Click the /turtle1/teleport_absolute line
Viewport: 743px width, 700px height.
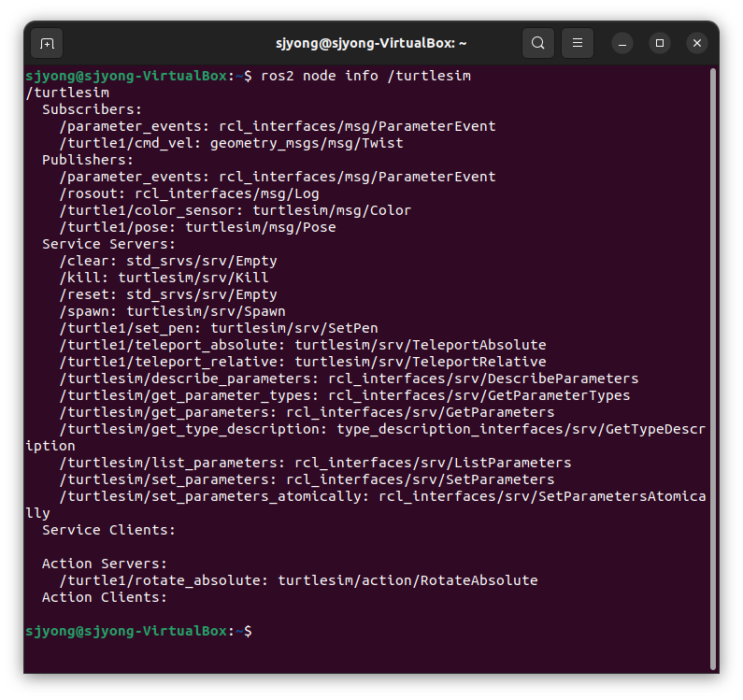pos(303,345)
